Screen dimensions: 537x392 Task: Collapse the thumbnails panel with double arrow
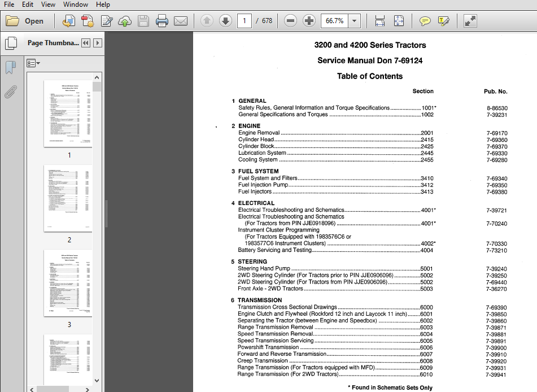[86, 43]
